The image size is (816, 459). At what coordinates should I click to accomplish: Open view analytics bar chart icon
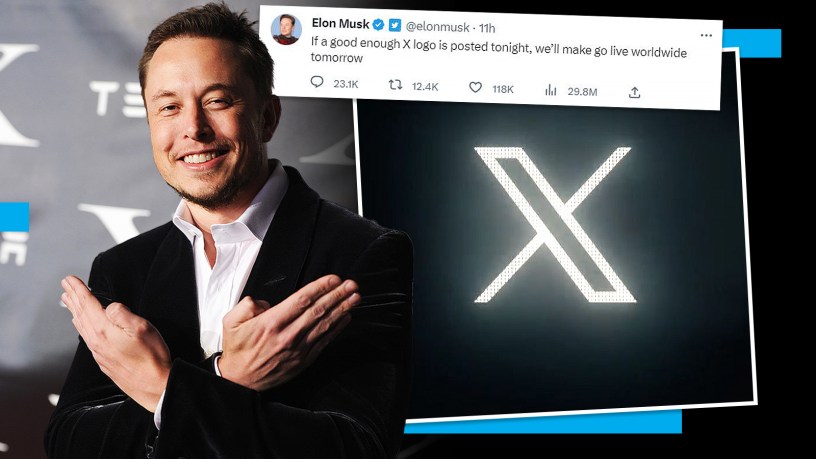pyautogui.click(x=551, y=91)
